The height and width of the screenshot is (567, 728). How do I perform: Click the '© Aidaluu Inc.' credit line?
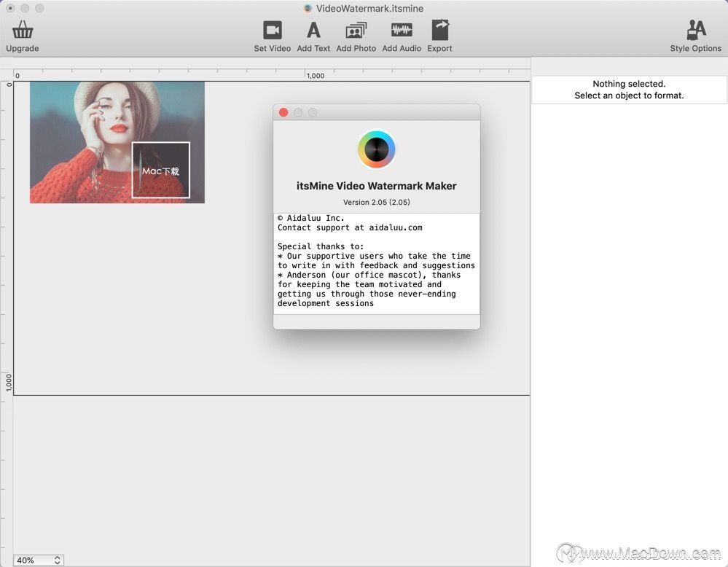(310, 218)
